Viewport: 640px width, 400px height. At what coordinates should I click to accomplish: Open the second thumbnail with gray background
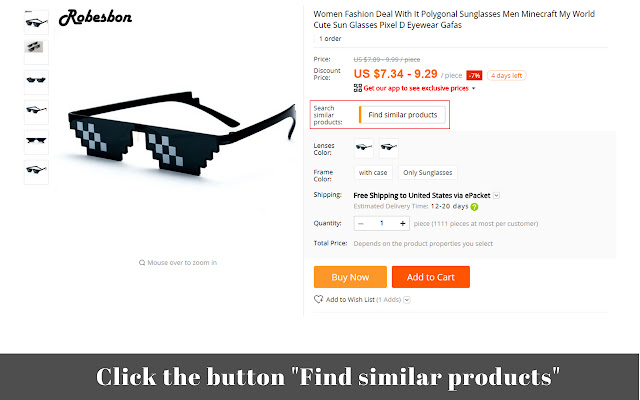(x=36, y=52)
